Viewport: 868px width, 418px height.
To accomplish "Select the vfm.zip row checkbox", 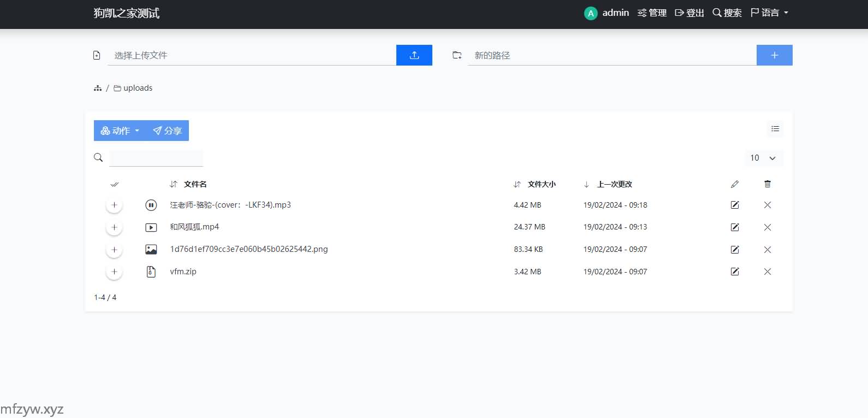I will coord(114,272).
